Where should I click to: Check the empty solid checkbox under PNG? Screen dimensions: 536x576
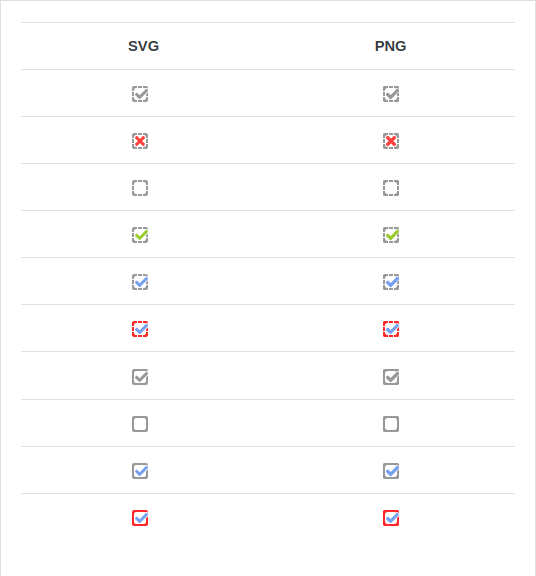(391, 424)
